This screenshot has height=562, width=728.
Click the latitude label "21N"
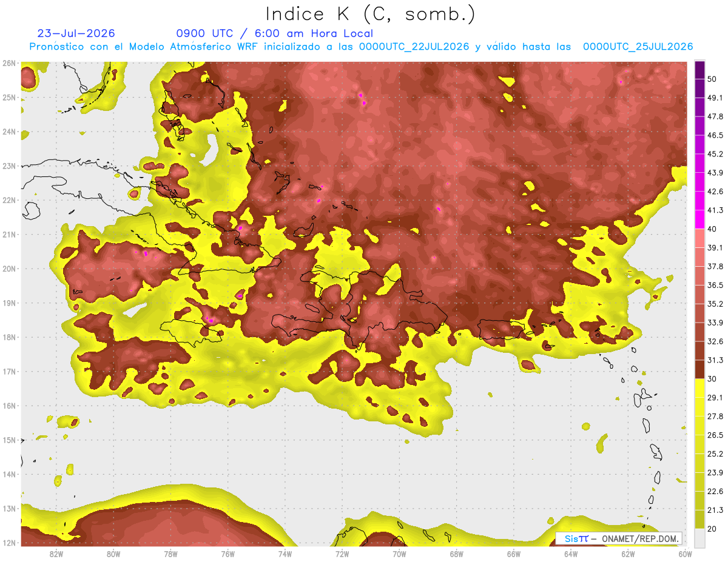tap(8, 235)
